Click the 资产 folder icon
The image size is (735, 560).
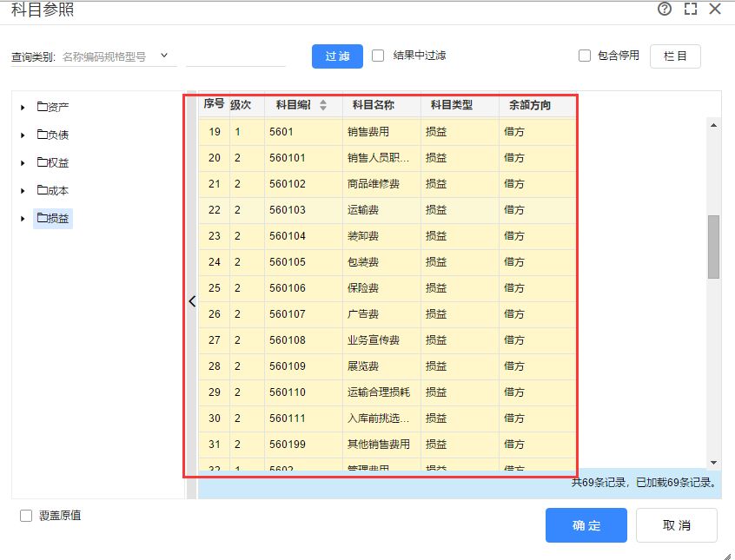click(x=43, y=107)
